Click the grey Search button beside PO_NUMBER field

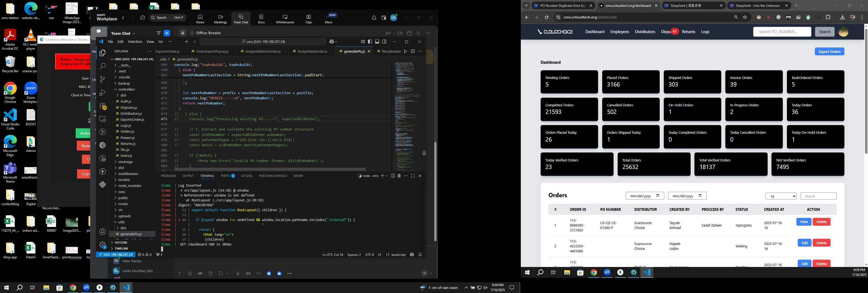[x=825, y=32]
